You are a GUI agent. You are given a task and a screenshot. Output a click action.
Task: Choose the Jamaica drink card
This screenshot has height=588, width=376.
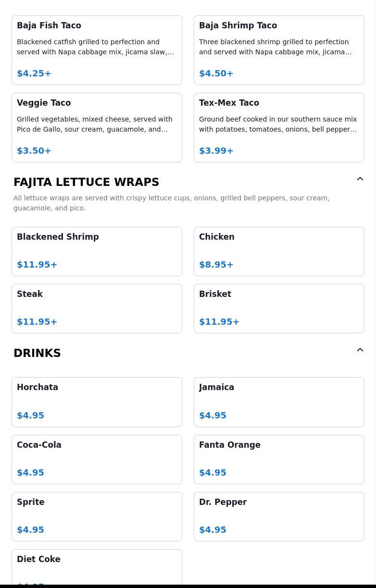279,402
